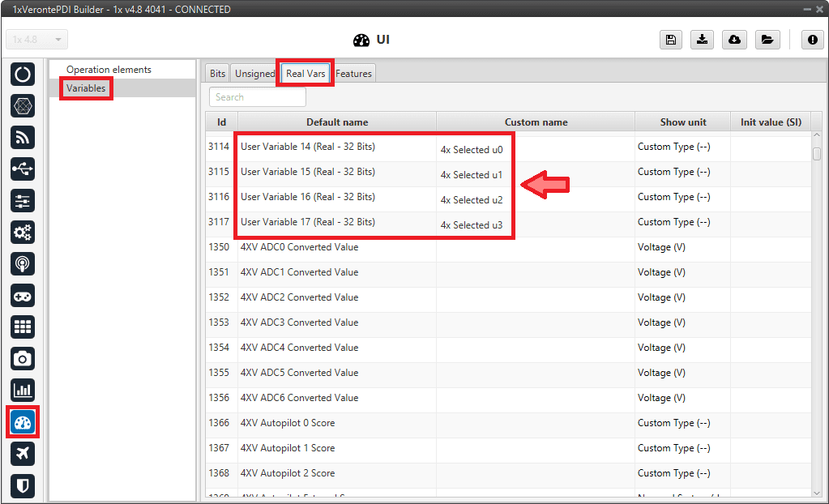Open the airplane HIL sidebar icon
This screenshot has height=504, width=829.
coord(23,454)
